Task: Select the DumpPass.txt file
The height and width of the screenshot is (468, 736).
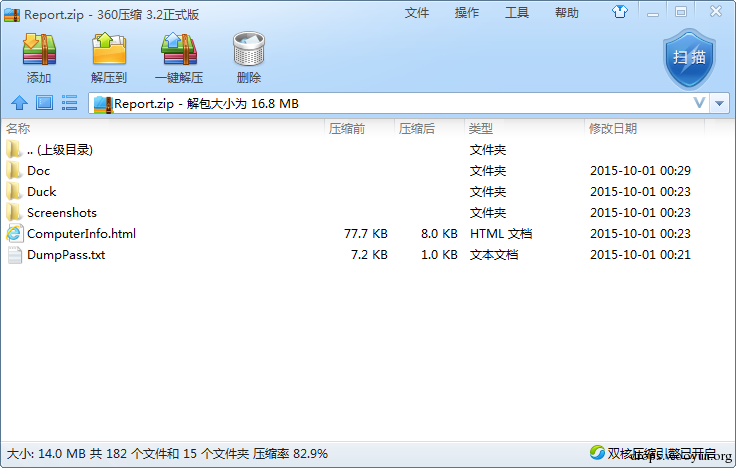Action: click(x=66, y=255)
